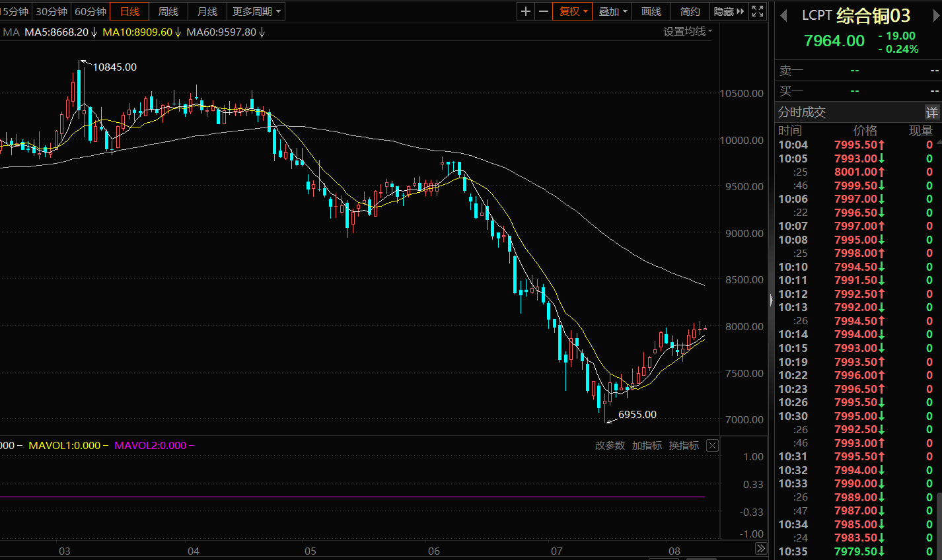942x560 pixels.
Task: Close the volume indicator panel
Action: [x=712, y=446]
